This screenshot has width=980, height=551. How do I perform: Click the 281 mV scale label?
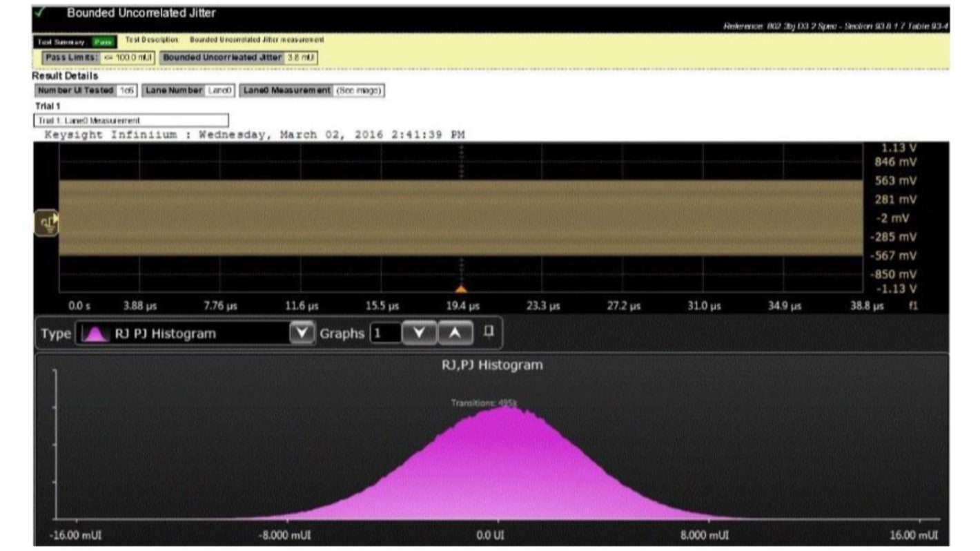click(896, 200)
